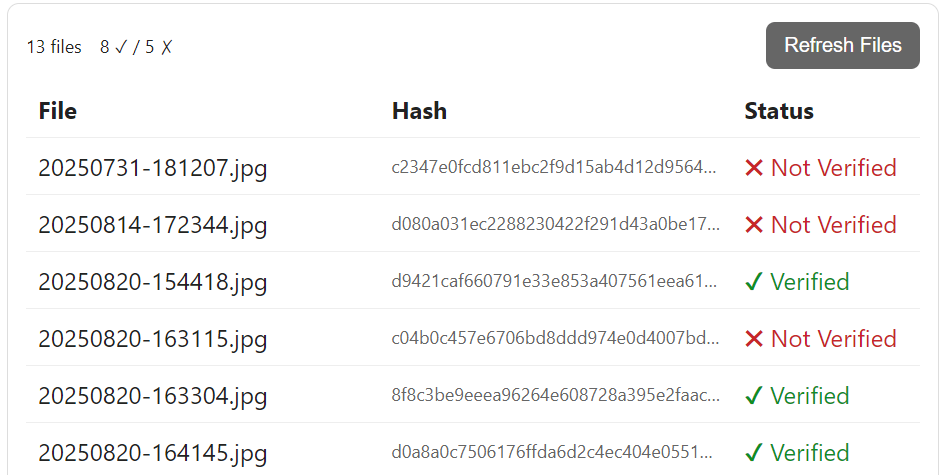Select the Hash column header
The image size is (950, 475).
419,111
